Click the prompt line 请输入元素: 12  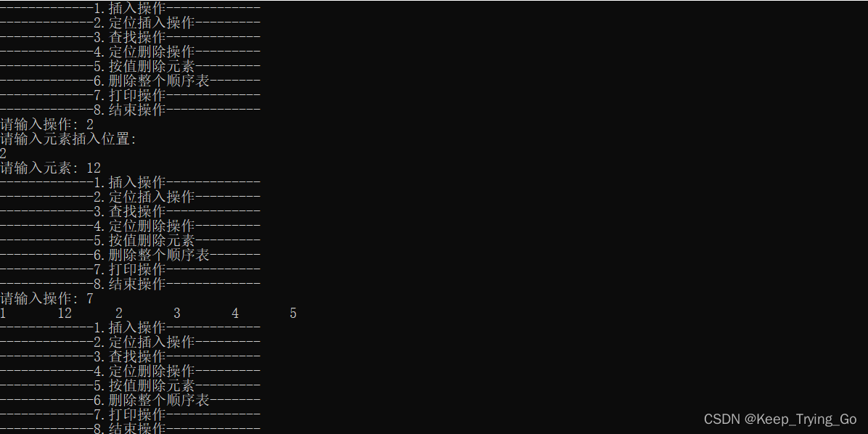[x=50, y=168]
